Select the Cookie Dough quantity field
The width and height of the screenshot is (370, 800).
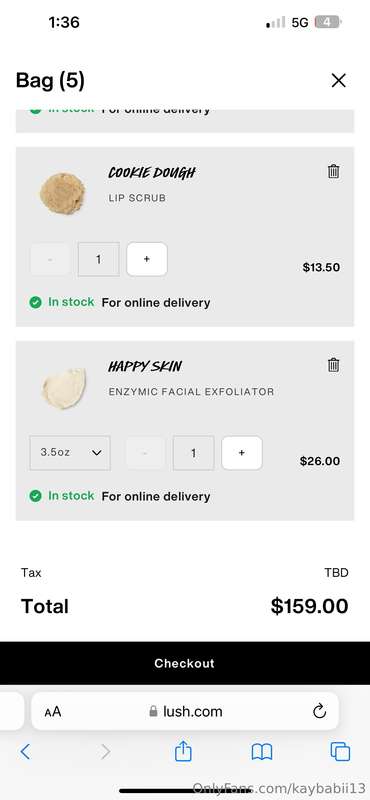click(x=98, y=259)
